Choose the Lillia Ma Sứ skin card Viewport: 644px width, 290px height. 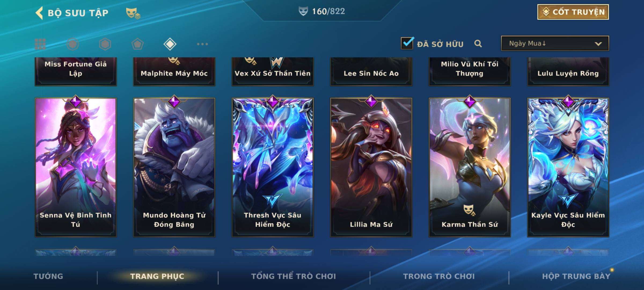click(371, 167)
